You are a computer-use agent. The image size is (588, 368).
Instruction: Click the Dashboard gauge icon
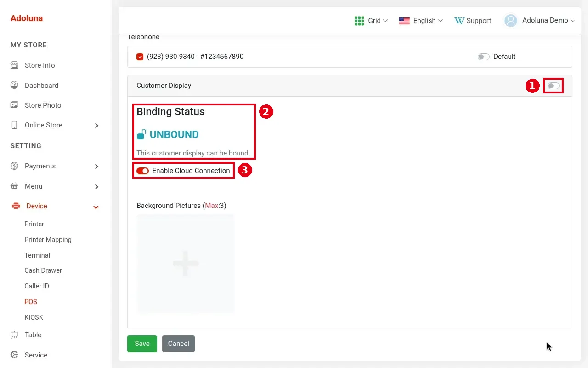[x=14, y=86]
